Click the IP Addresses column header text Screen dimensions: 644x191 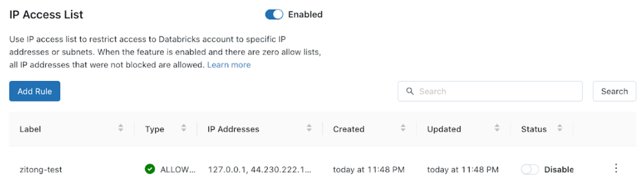pos(233,129)
